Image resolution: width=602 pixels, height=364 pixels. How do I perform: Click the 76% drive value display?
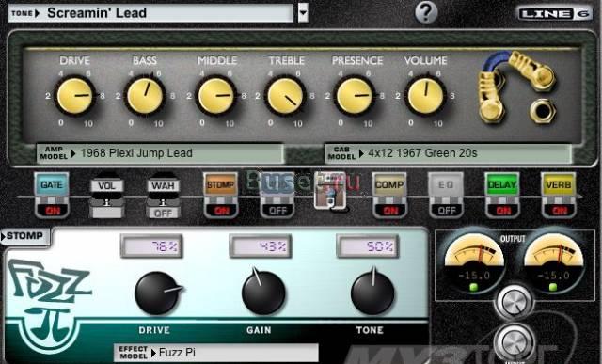pyautogui.click(x=151, y=246)
